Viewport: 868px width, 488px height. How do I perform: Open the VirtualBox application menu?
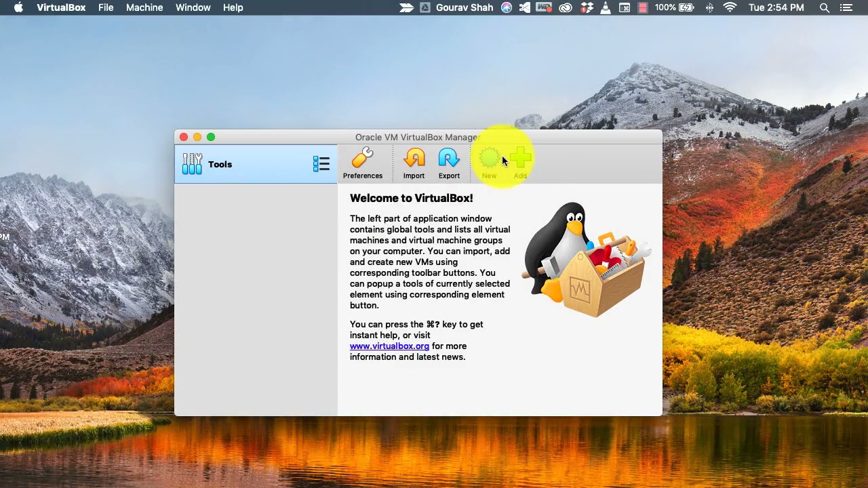[x=61, y=7]
